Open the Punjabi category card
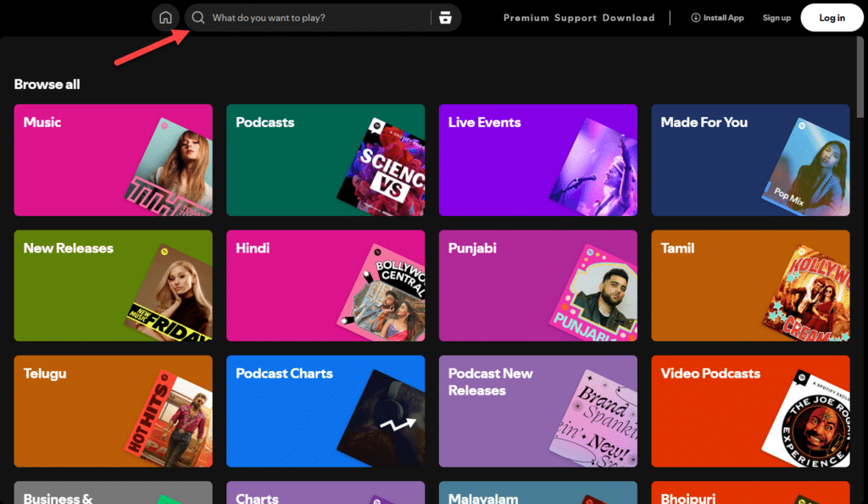 coord(538,285)
